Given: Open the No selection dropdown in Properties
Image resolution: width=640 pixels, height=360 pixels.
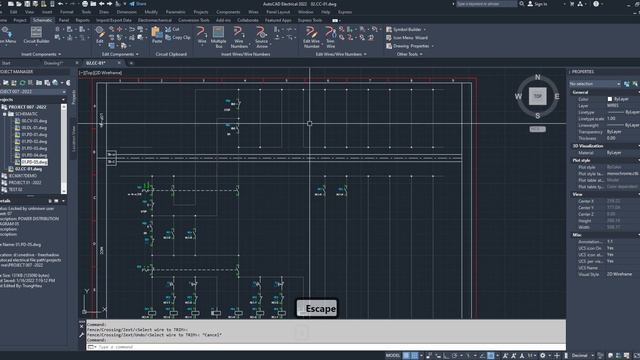Looking at the screenshot, I should pyautogui.click(x=595, y=84).
